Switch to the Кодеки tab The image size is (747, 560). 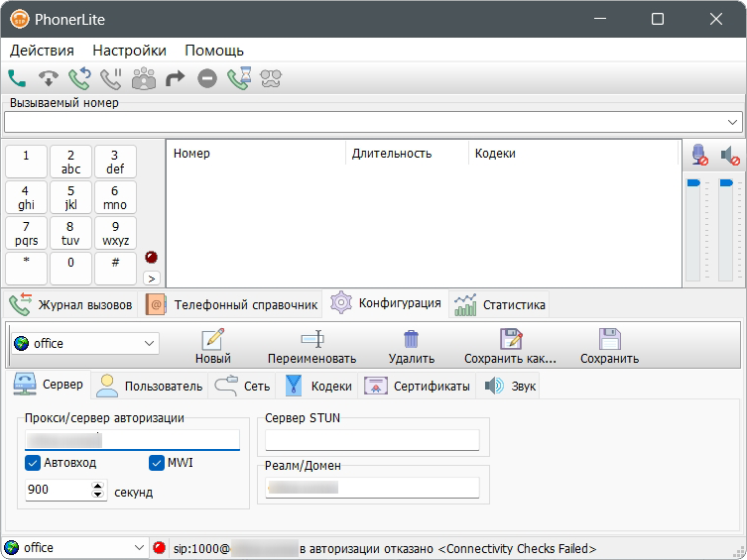[319, 386]
